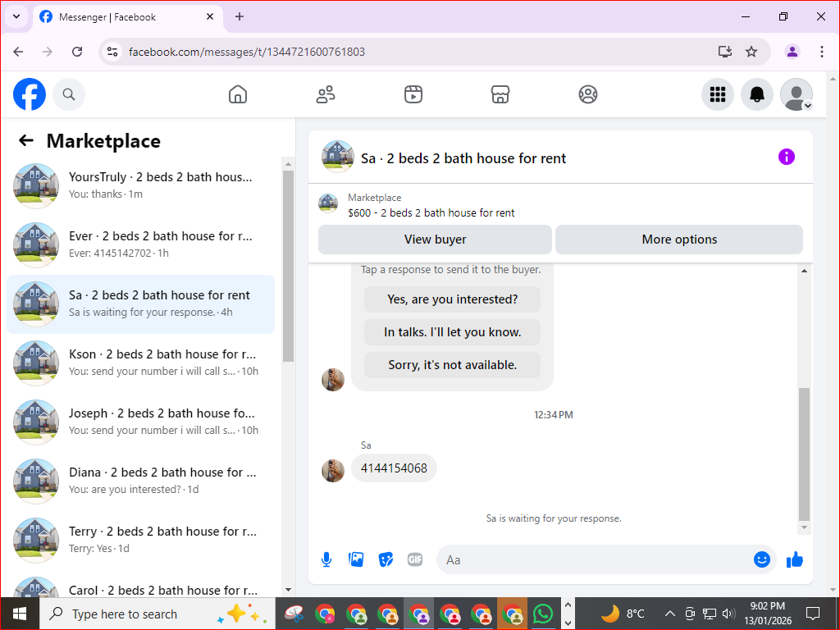Click the chat messages scrollbar thumb
Viewport: 840px width, 630px height.
coord(804,454)
